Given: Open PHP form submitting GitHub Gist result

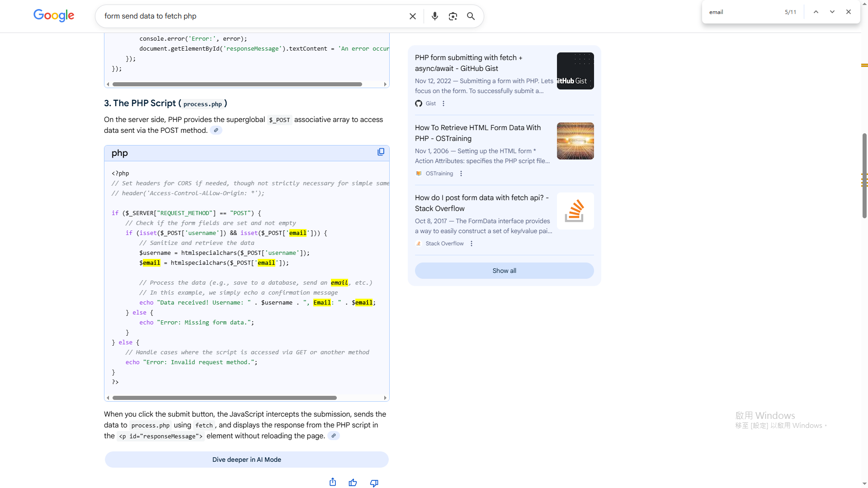Looking at the screenshot, I should (x=468, y=63).
